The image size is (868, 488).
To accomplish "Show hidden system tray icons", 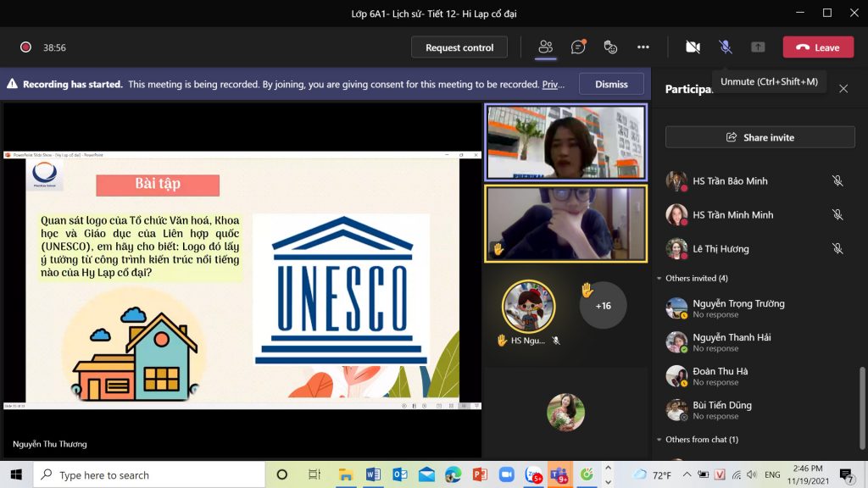I will (x=687, y=474).
